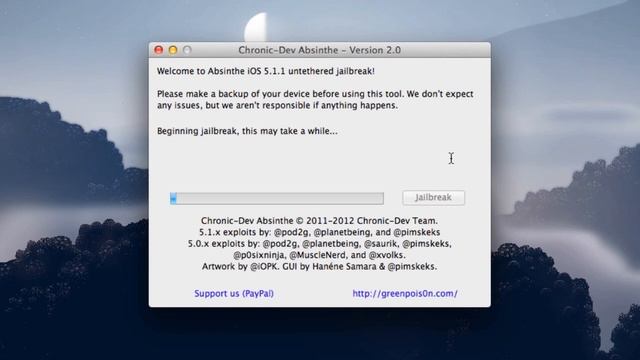640x360 pixels.
Task: Click the disabled Jailbreak button
Action: [433, 198]
